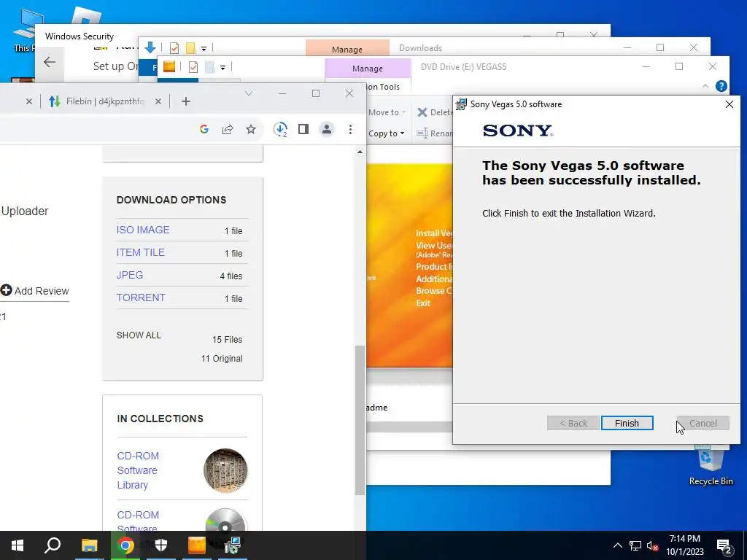Image resolution: width=747 pixels, height=560 pixels.
Task: Open the taskbar clock showing 7:14 PM
Action: (684, 545)
